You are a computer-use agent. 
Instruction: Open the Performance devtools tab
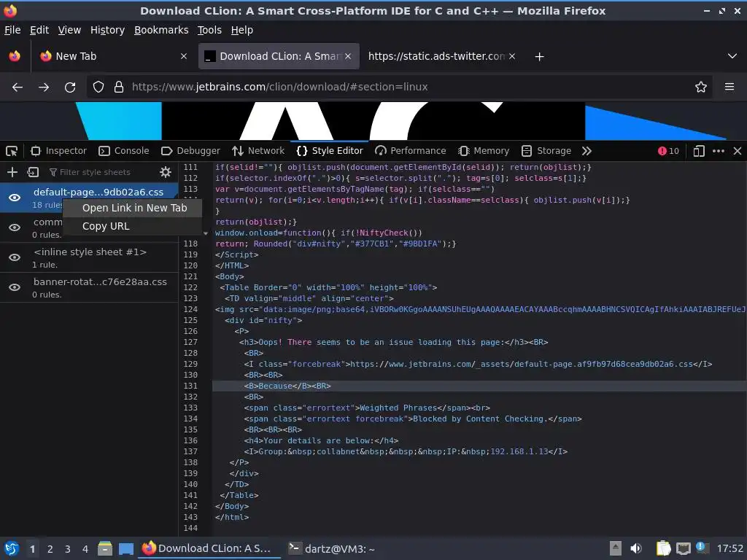[x=411, y=151]
